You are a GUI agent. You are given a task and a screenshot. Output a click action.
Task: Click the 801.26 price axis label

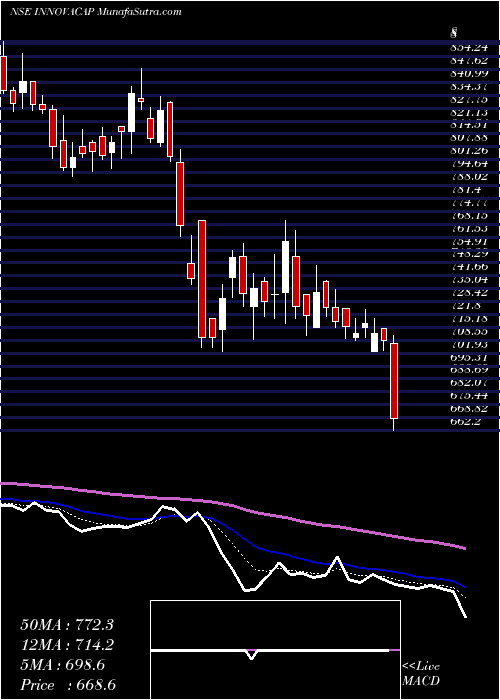pos(469,151)
